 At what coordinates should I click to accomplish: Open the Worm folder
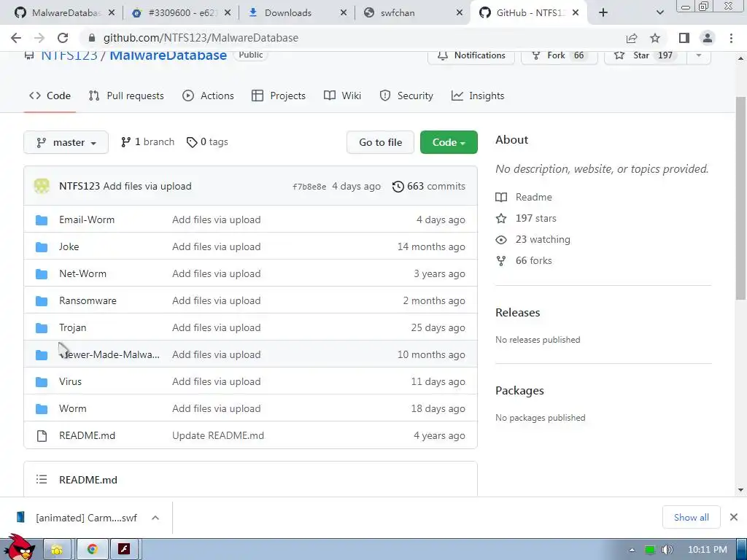click(x=73, y=408)
